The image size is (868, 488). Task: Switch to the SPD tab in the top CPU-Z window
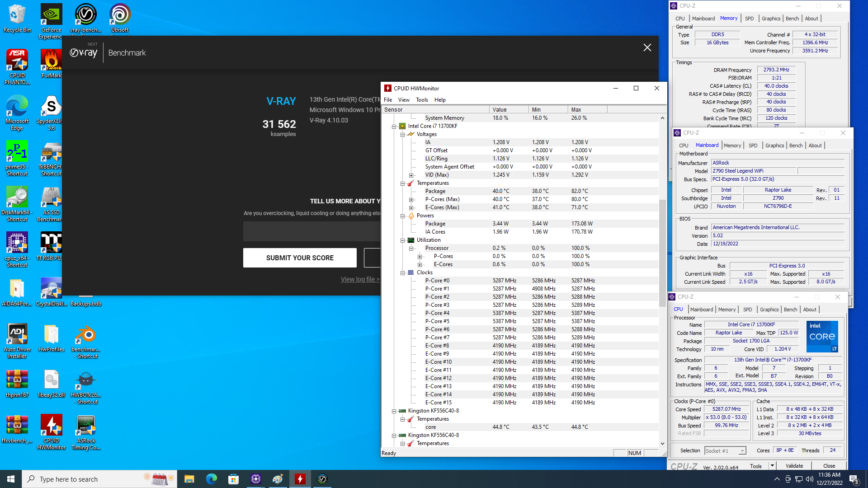pyautogui.click(x=749, y=19)
